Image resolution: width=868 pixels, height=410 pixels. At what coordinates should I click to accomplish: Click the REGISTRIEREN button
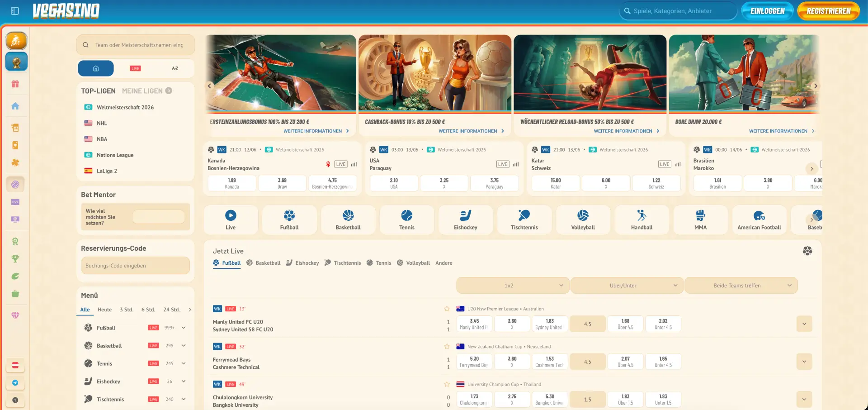coord(828,11)
